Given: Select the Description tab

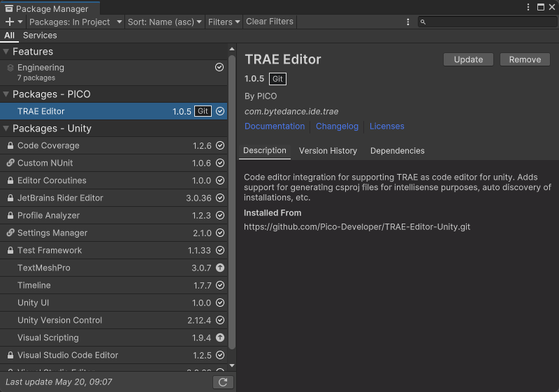Looking at the screenshot, I should 265,151.
